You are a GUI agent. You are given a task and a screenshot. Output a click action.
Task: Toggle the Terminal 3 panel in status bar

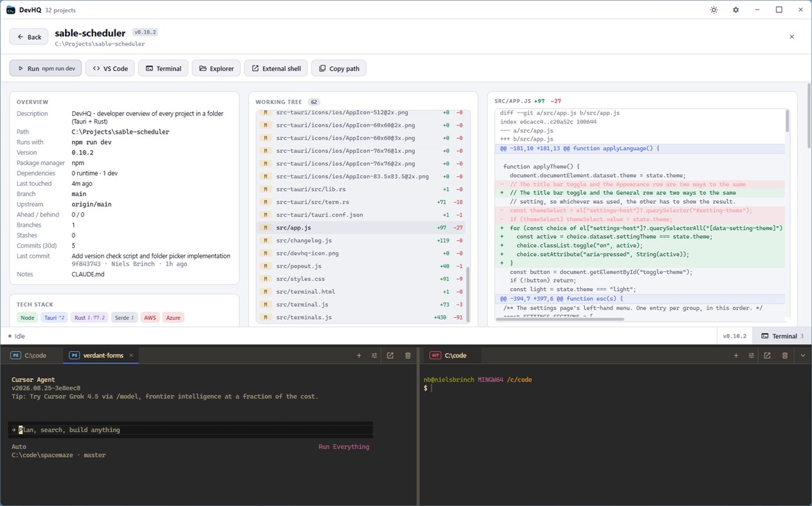[782, 336]
